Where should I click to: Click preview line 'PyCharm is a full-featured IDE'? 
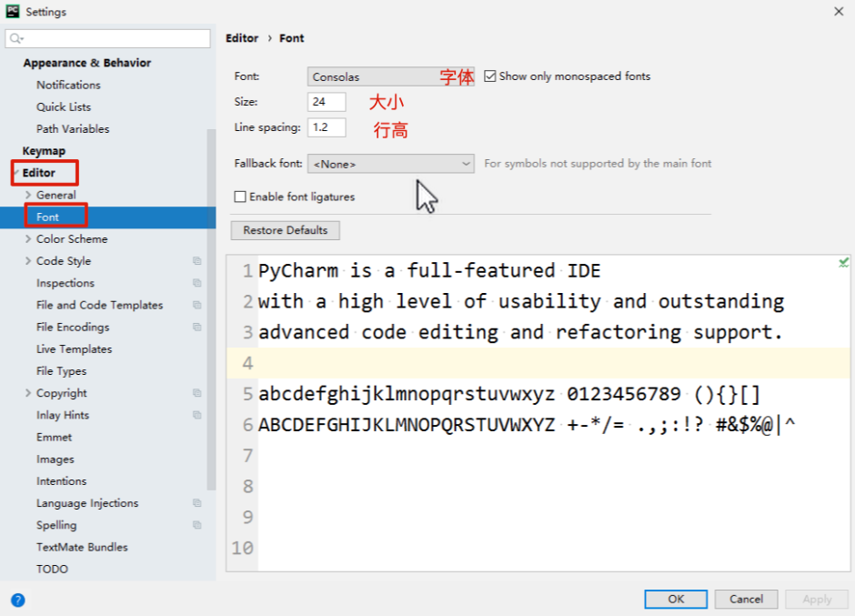429,270
